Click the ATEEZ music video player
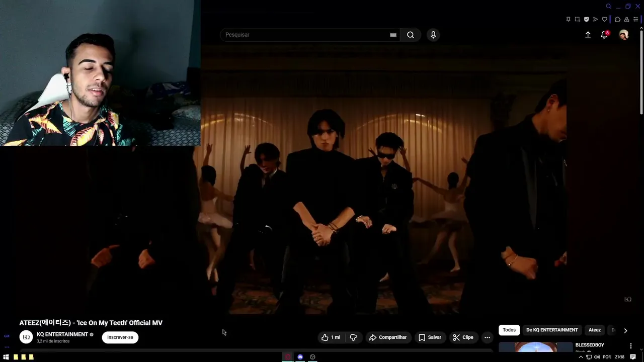 point(322,181)
